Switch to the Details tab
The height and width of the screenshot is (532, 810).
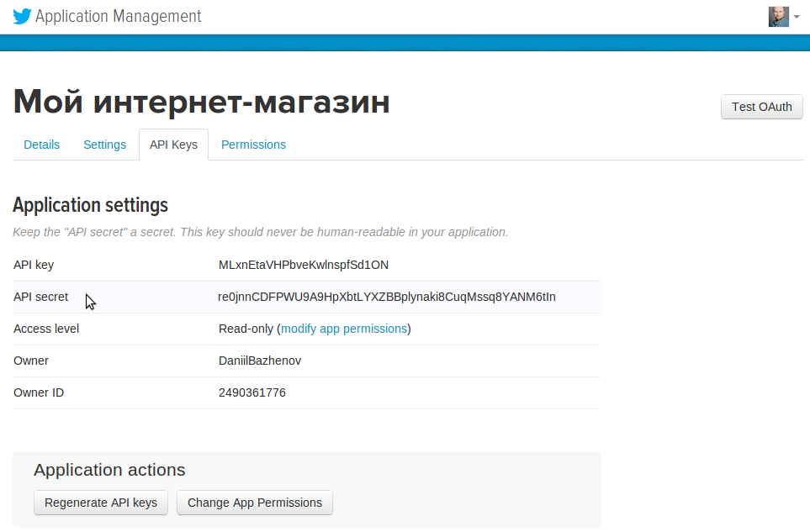pyautogui.click(x=42, y=145)
